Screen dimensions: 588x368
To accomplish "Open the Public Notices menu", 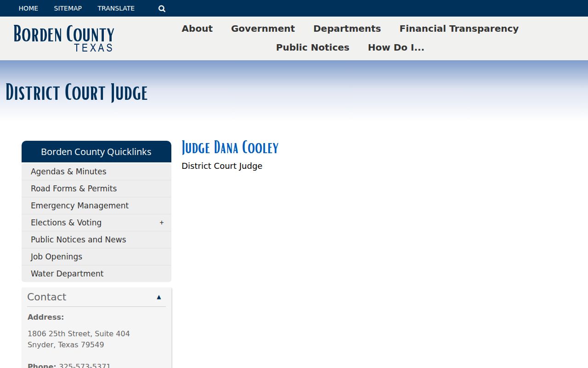I will click(312, 47).
